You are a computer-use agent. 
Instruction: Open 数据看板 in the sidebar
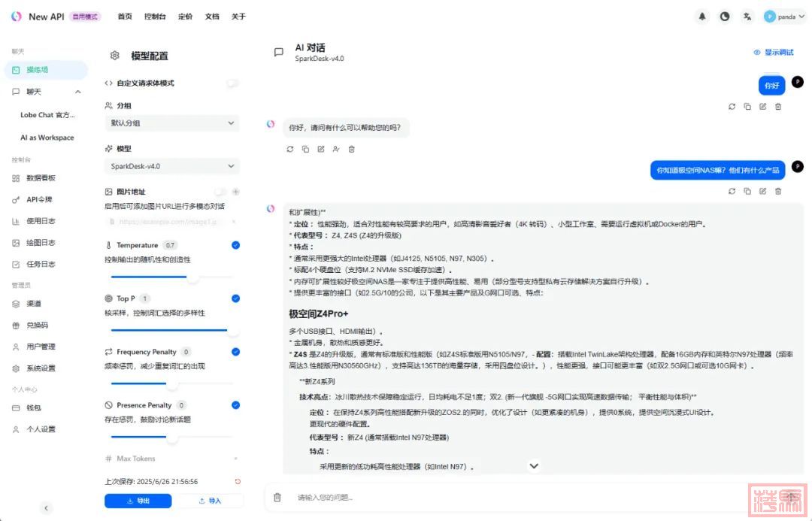pos(41,178)
